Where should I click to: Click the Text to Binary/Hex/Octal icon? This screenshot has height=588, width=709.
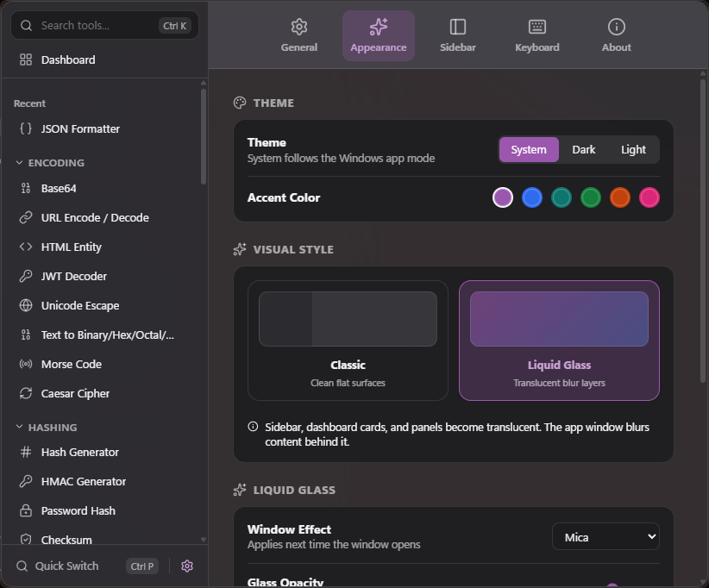click(26, 335)
